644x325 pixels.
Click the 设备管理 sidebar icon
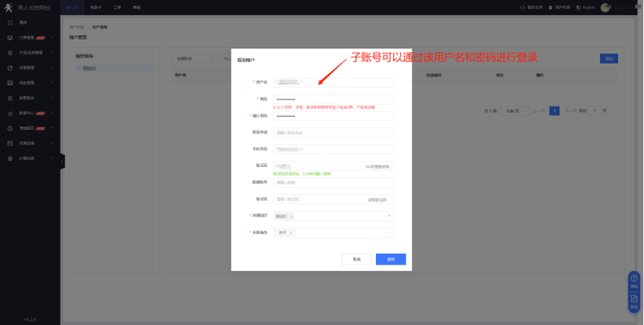[x=10, y=67]
